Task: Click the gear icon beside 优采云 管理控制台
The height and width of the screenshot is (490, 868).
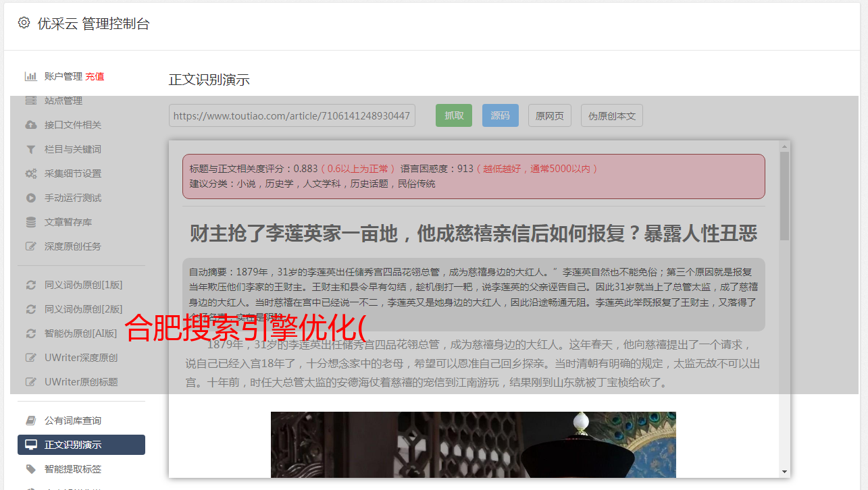Action: click(x=24, y=23)
